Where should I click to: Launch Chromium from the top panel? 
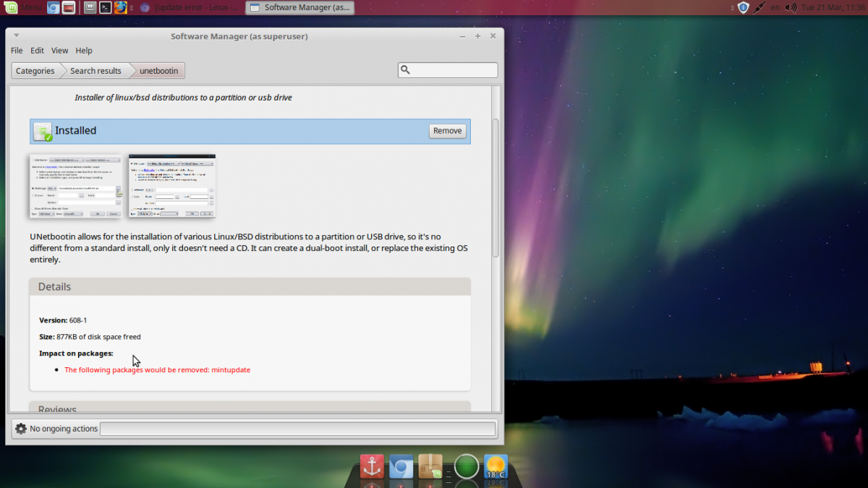54,8
